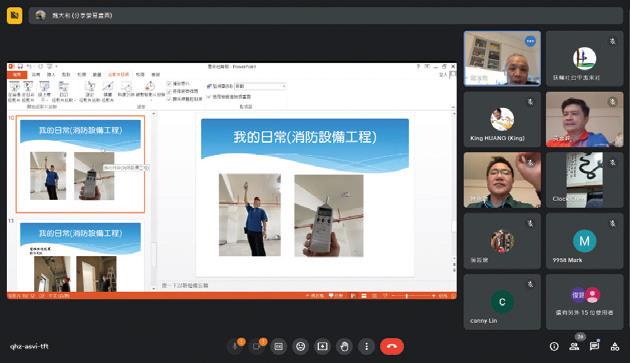
Task: Open the three-dot more options menu
Action: 366,346
